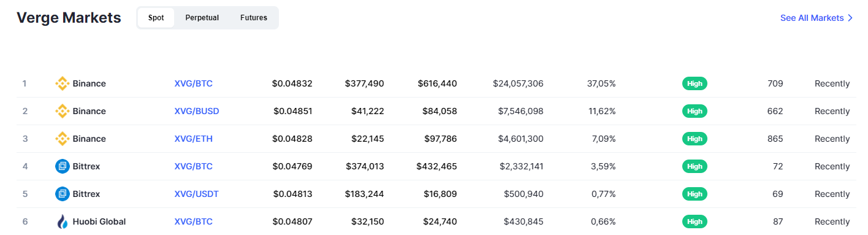Open Huobi Global's XVG/BTC pair
The width and height of the screenshot is (868, 235).
[x=194, y=222]
